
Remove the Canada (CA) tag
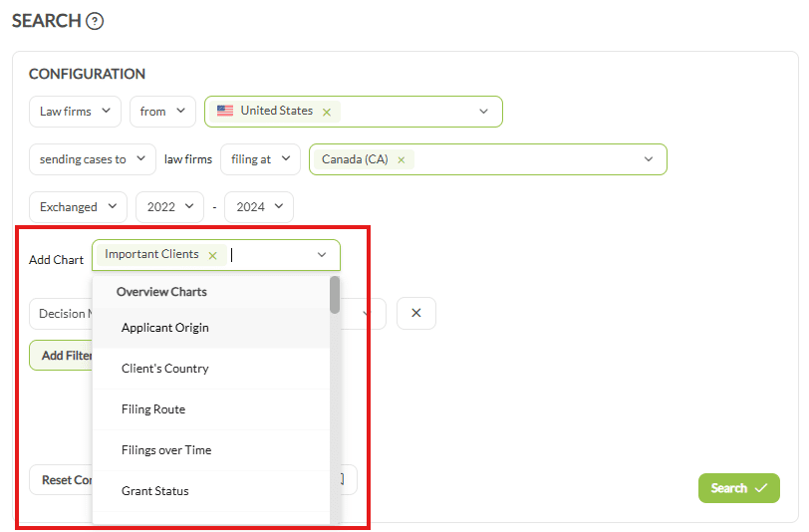coord(401,160)
